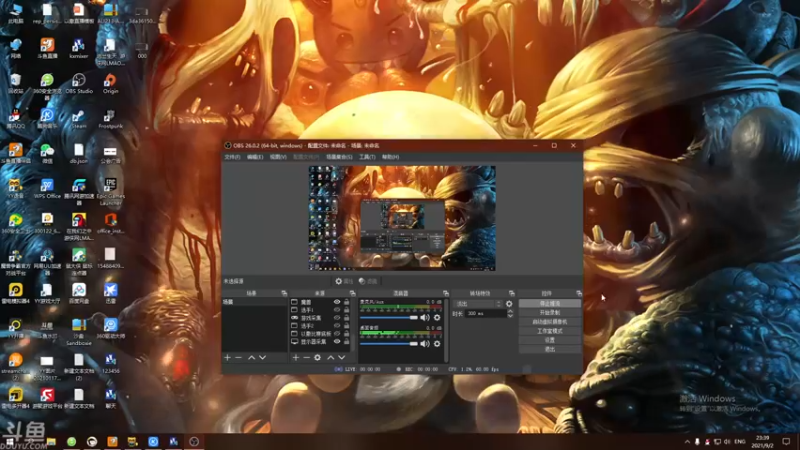Toggle visibility eye for the first source row
Viewport: 800px width, 450px height.
(x=337, y=302)
